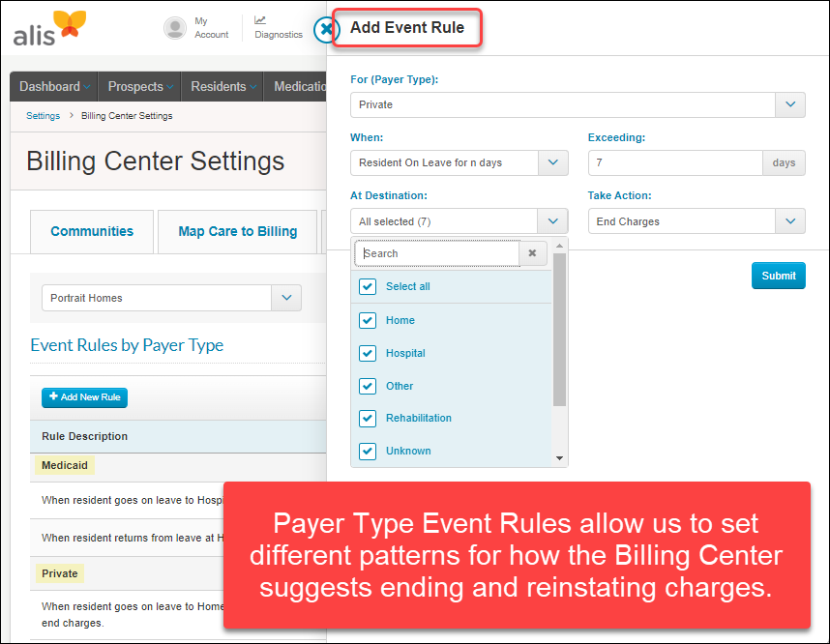Click the Rule Description column header
Image resolution: width=830 pixels, height=644 pixels.
(x=85, y=436)
